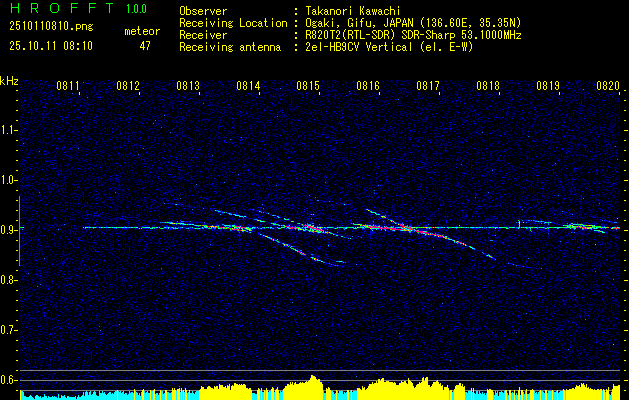Click the timestamp 25.10.11 08:10

coord(51,46)
